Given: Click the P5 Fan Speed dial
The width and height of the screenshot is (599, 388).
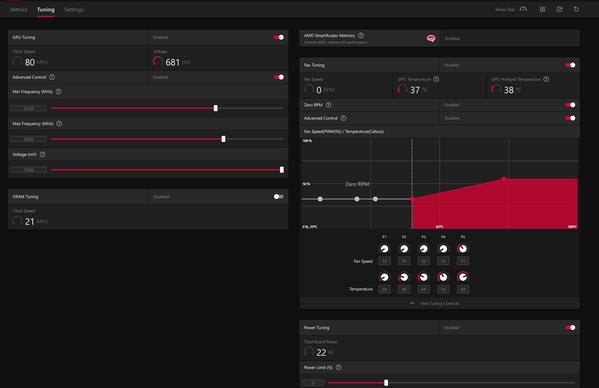Looking at the screenshot, I should click(463, 249).
